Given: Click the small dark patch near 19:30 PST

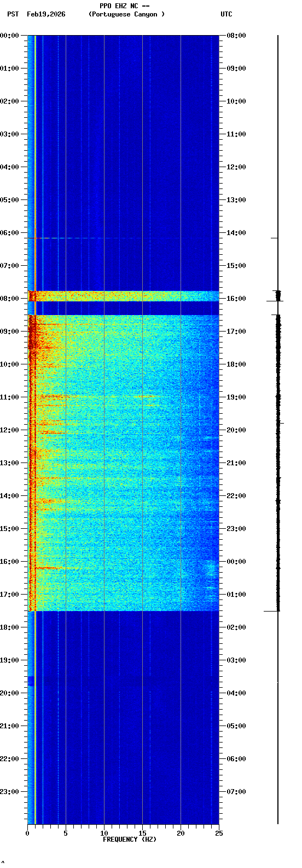Looking at the screenshot, I should [x=31, y=681].
